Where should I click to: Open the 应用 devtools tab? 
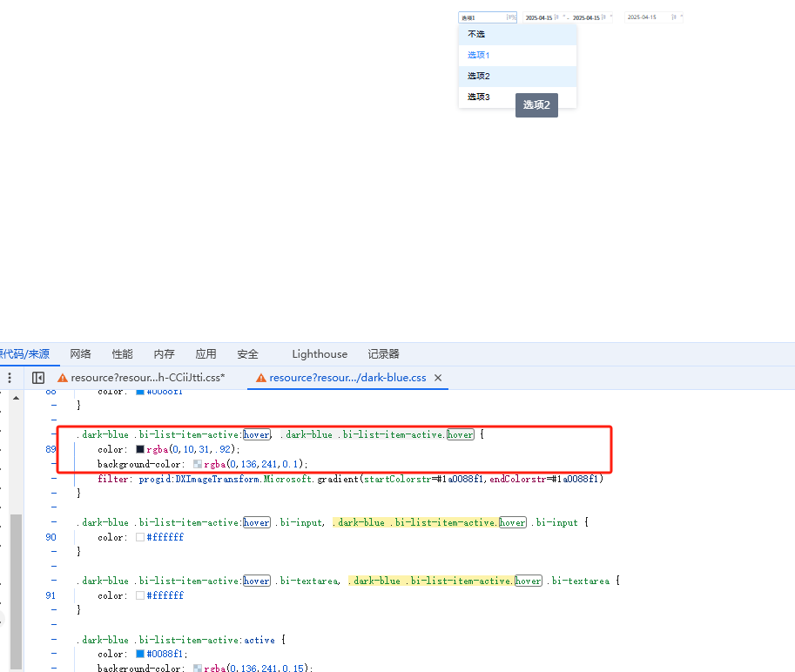(x=205, y=353)
